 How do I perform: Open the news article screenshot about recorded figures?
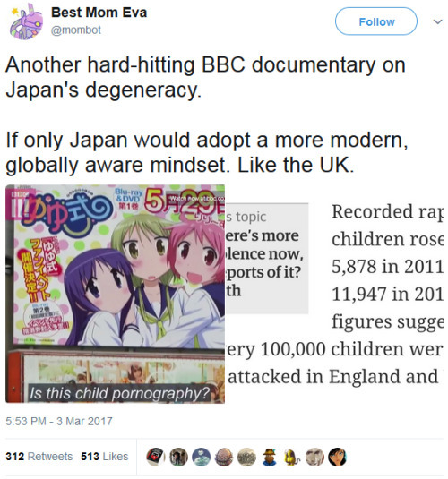click(x=335, y=294)
